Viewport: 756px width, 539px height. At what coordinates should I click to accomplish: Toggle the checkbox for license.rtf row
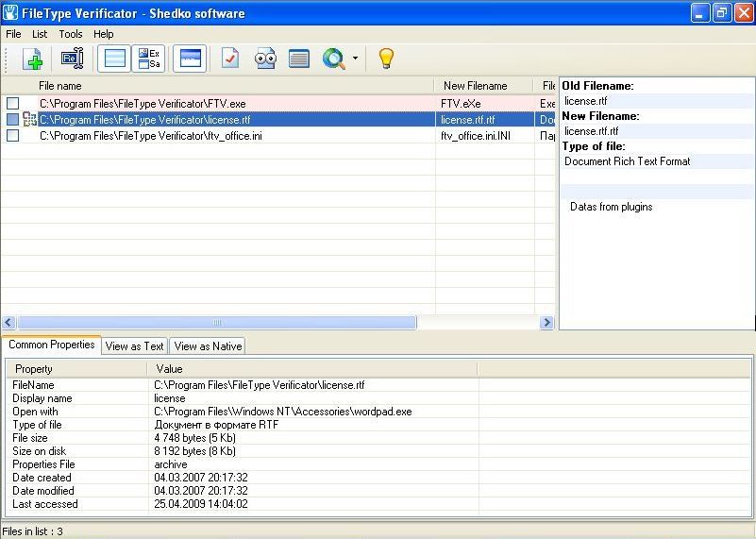point(13,119)
